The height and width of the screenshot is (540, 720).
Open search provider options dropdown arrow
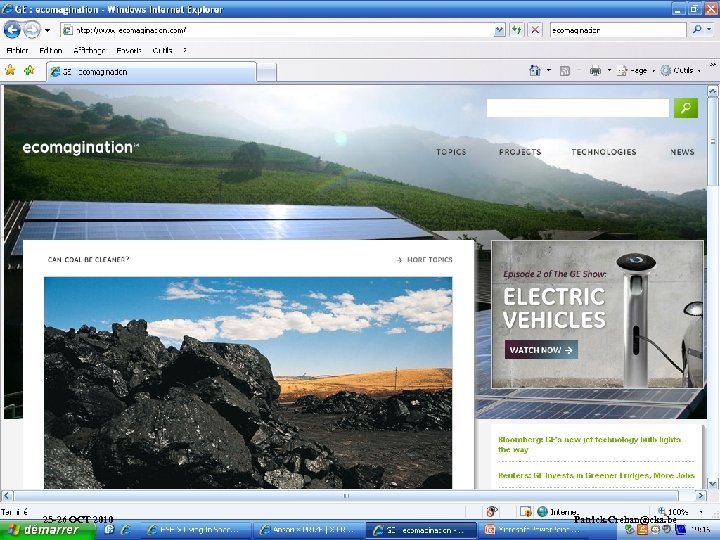[710, 30]
